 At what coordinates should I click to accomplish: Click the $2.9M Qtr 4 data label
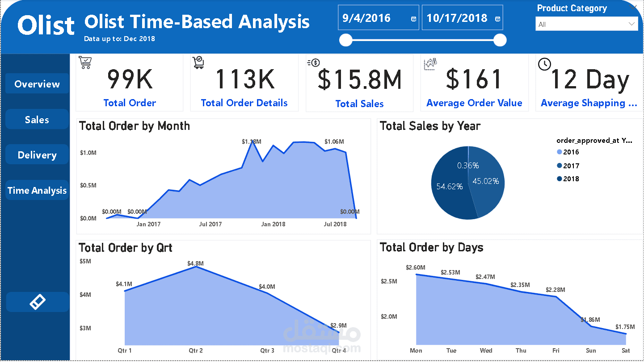(338, 325)
